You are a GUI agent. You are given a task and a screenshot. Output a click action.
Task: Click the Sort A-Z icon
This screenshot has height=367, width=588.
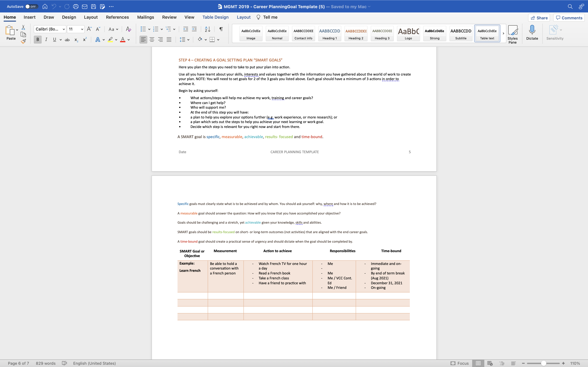point(208,29)
